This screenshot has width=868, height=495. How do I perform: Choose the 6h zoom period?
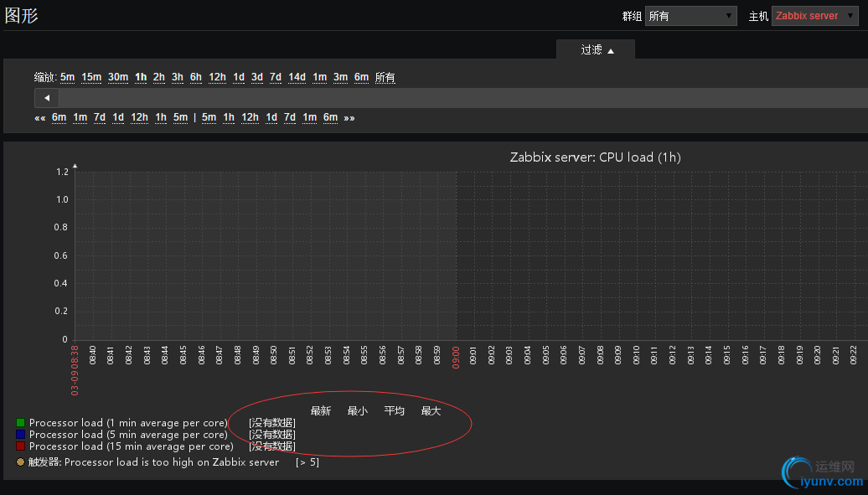(x=196, y=77)
